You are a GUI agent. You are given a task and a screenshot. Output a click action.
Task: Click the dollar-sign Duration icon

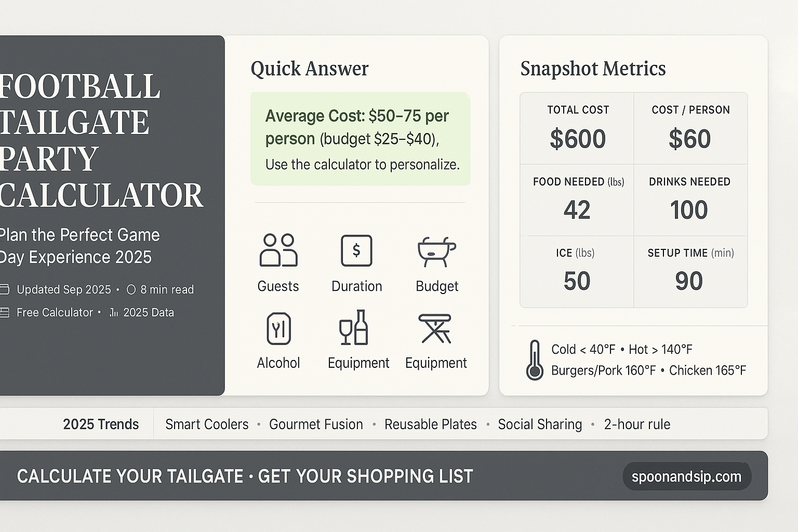pyautogui.click(x=356, y=250)
